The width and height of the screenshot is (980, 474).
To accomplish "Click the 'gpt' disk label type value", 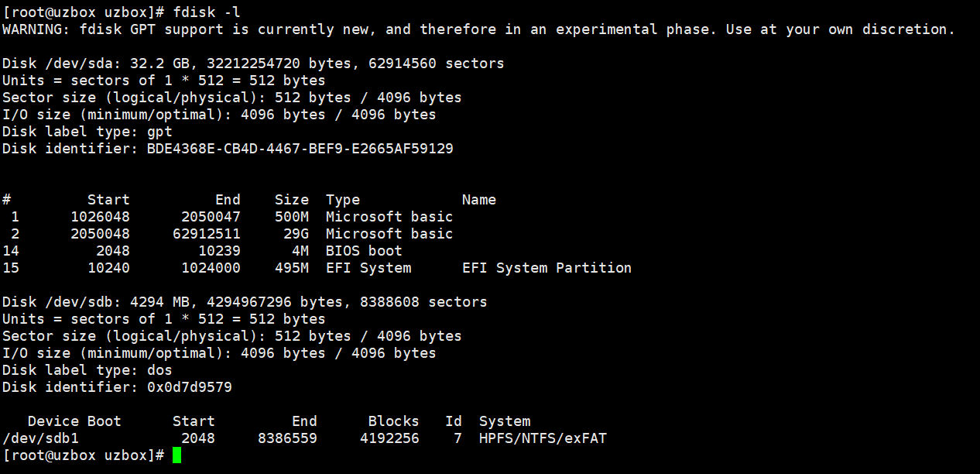I will click(x=159, y=132).
